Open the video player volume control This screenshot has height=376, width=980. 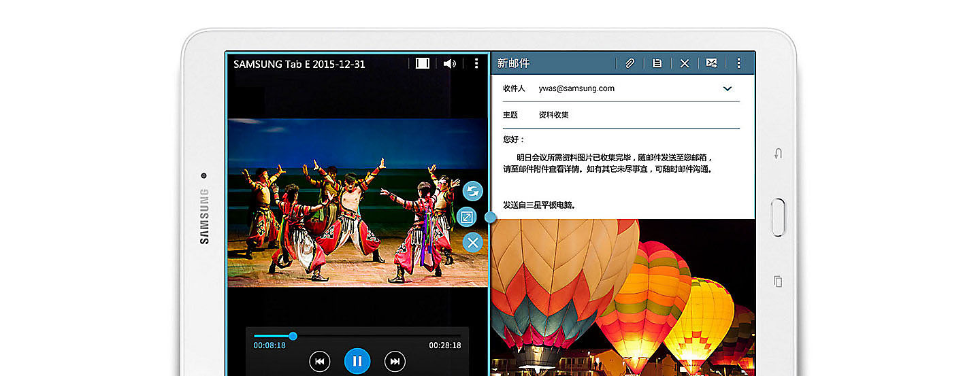pyautogui.click(x=449, y=63)
